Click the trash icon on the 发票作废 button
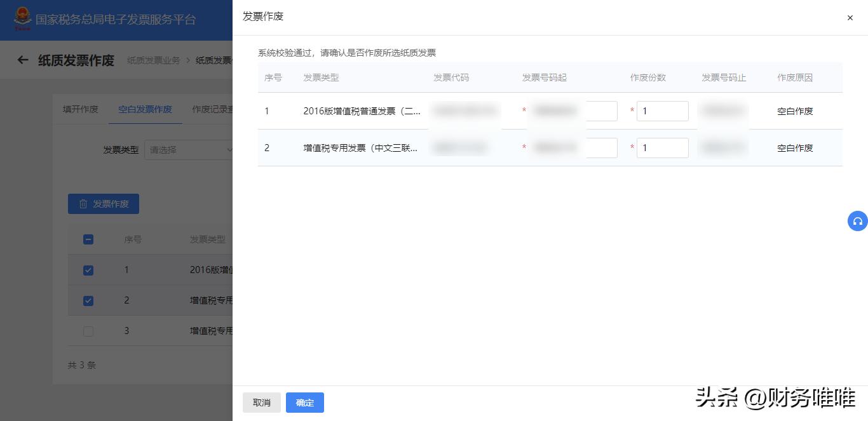Viewport: 868px width, 421px height. click(x=84, y=204)
